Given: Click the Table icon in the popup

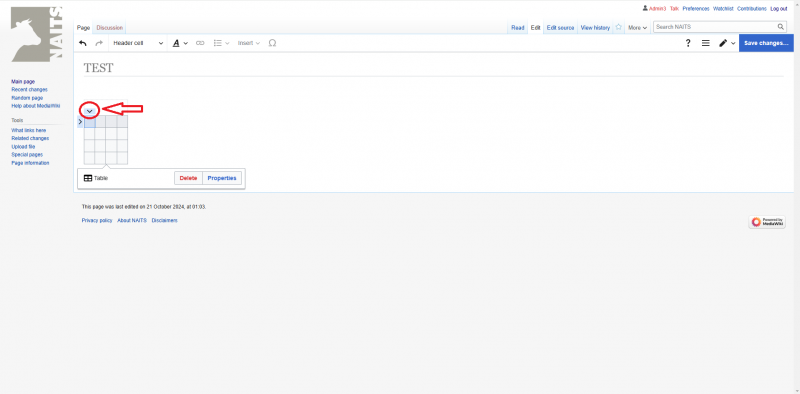Looking at the screenshot, I should pyautogui.click(x=88, y=178).
